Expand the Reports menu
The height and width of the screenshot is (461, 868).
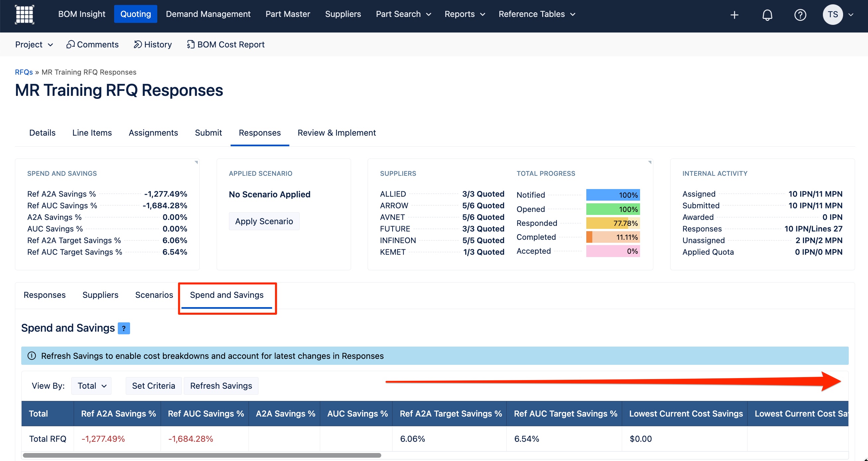point(465,14)
